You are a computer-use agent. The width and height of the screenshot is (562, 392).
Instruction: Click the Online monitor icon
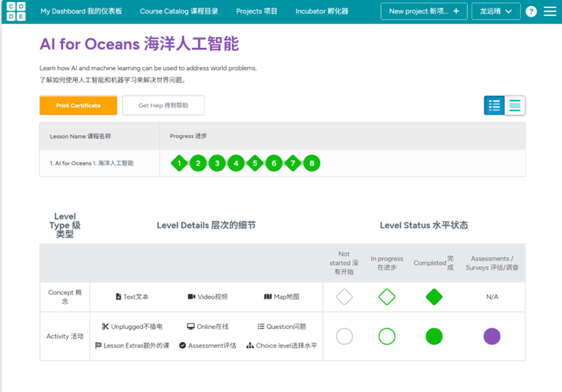tap(191, 326)
